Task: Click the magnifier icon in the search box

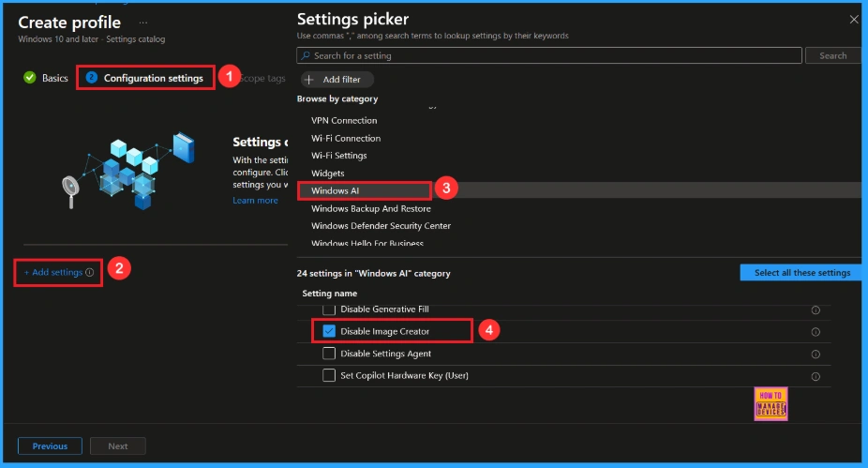Action: pyautogui.click(x=305, y=55)
